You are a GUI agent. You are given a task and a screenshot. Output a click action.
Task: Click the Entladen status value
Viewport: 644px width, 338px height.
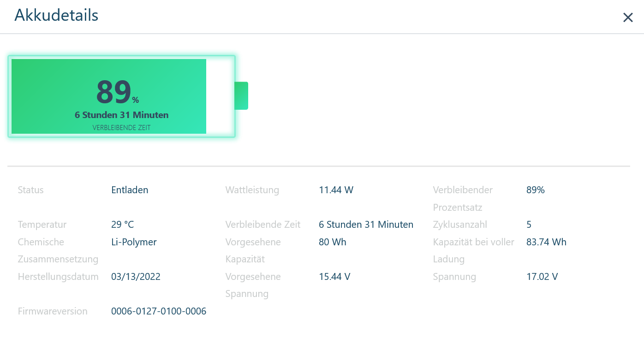130,190
